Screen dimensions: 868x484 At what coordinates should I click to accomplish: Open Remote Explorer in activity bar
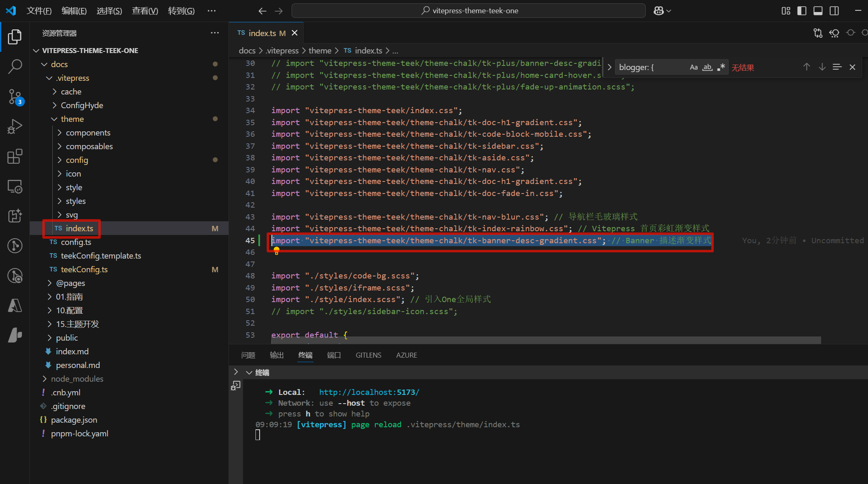(15, 187)
